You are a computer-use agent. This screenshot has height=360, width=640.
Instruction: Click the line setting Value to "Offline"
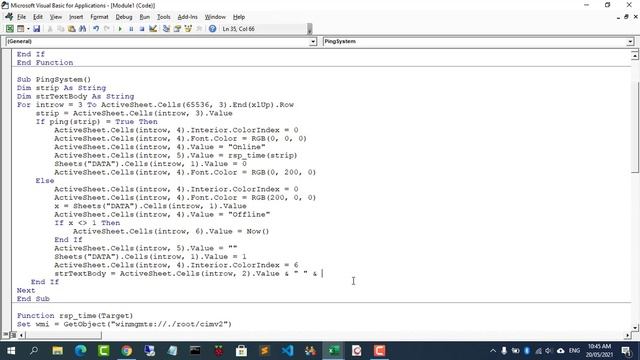(162, 214)
